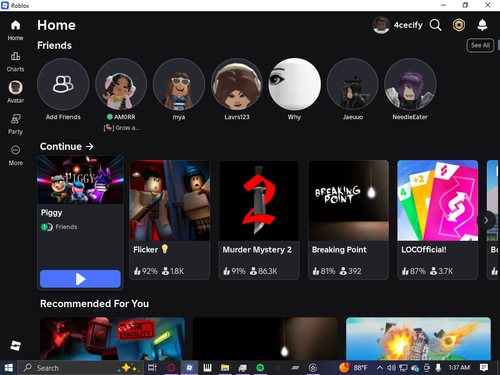Open the Party panel

pyautogui.click(x=15, y=124)
